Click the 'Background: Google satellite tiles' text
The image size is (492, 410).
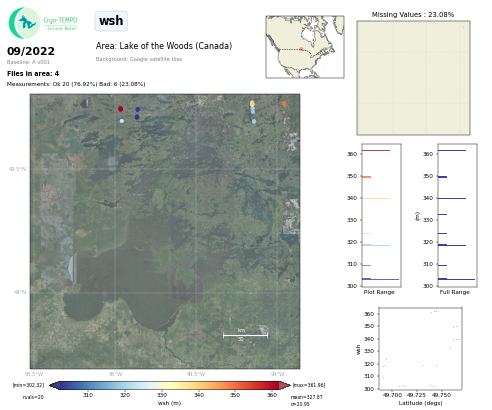pos(139,59)
